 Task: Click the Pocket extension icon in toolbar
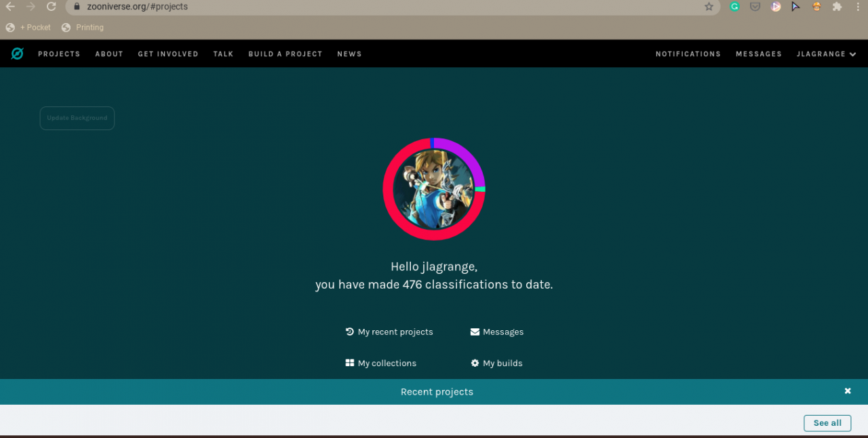[755, 7]
